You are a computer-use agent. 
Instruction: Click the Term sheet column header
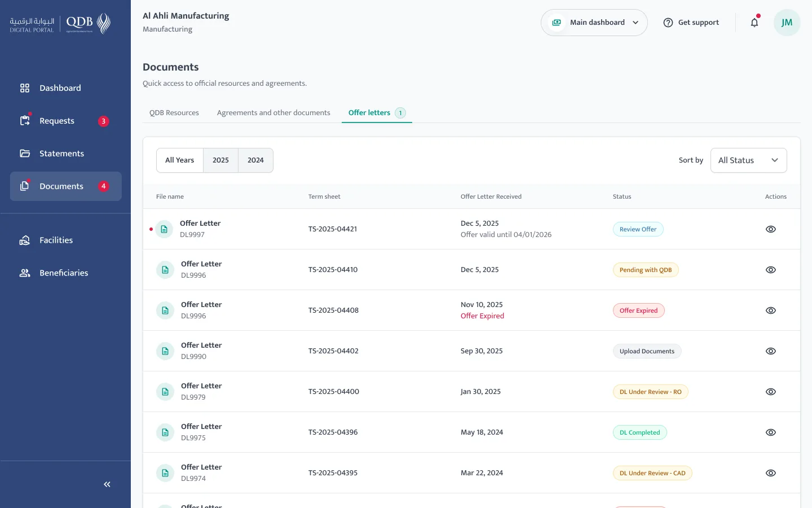[324, 196]
